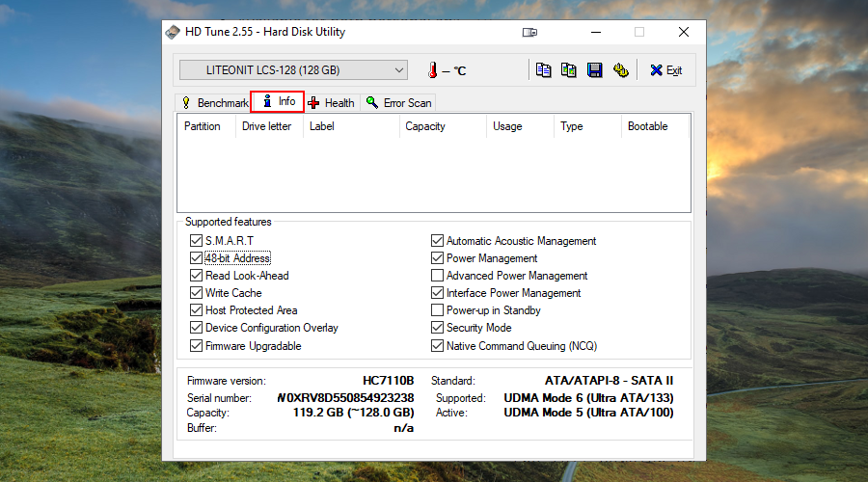Image resolution: width=868 pixels, height=482 pixels.
Task: Click the HD Tune title bar app icon
Action: [x=173, y=32]
